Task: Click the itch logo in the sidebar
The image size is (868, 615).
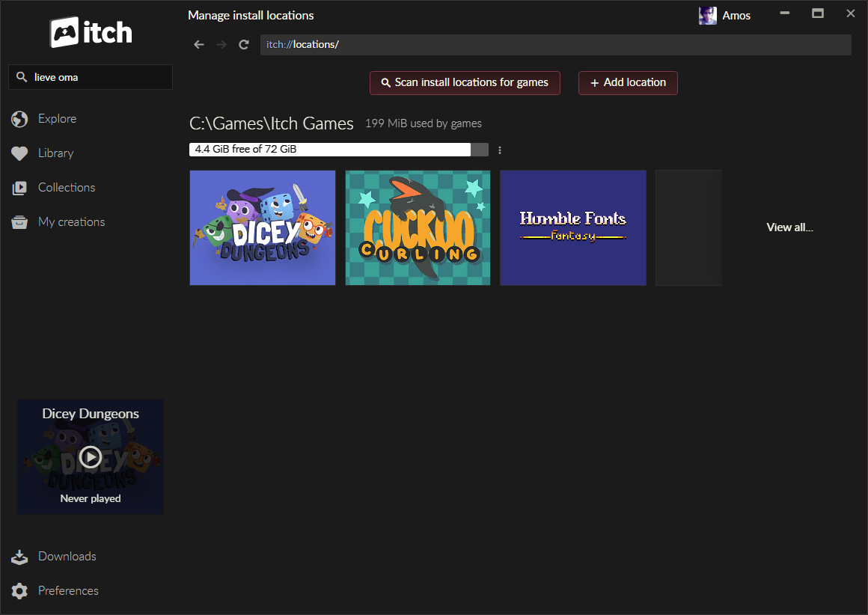Action: coord(91,32)
